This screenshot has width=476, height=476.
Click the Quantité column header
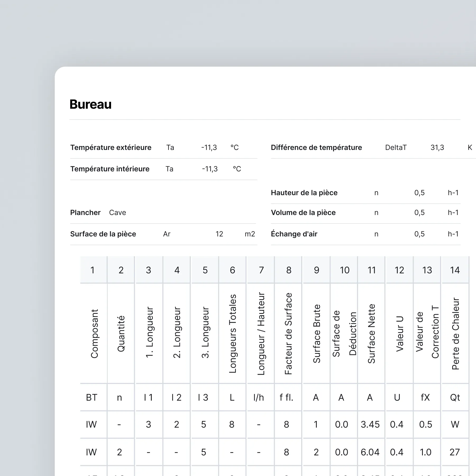121,334
